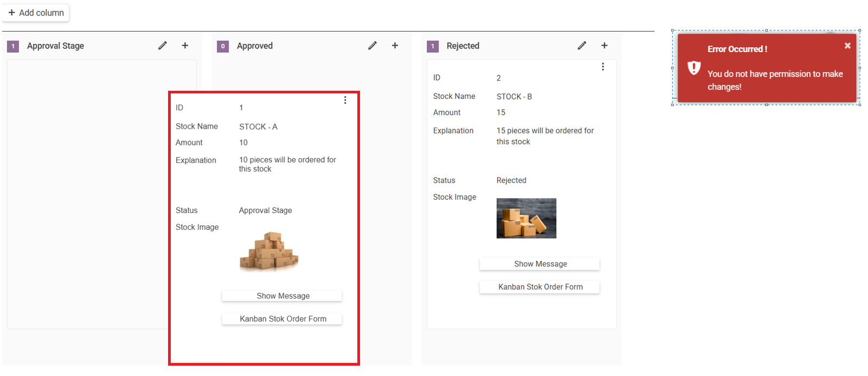Click the count badge beside Rejected header
This screenshot has height=376, width=868.
(433, 46)
